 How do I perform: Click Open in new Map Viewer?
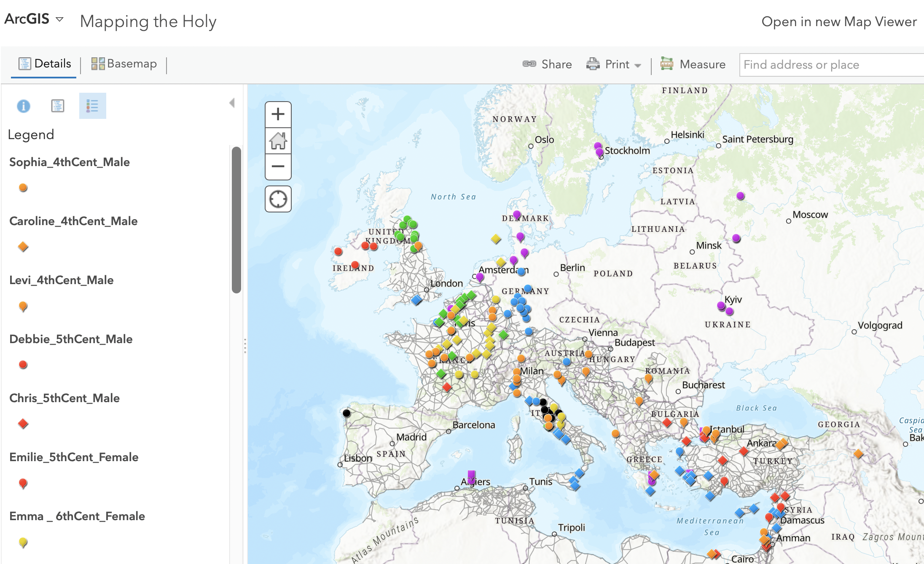click(x=839, y=21)
